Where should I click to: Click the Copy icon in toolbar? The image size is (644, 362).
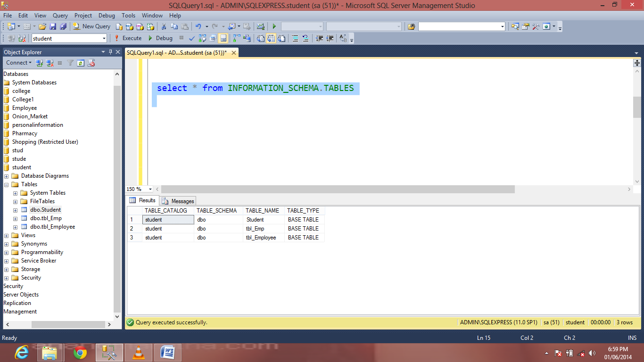click(174, 26)
